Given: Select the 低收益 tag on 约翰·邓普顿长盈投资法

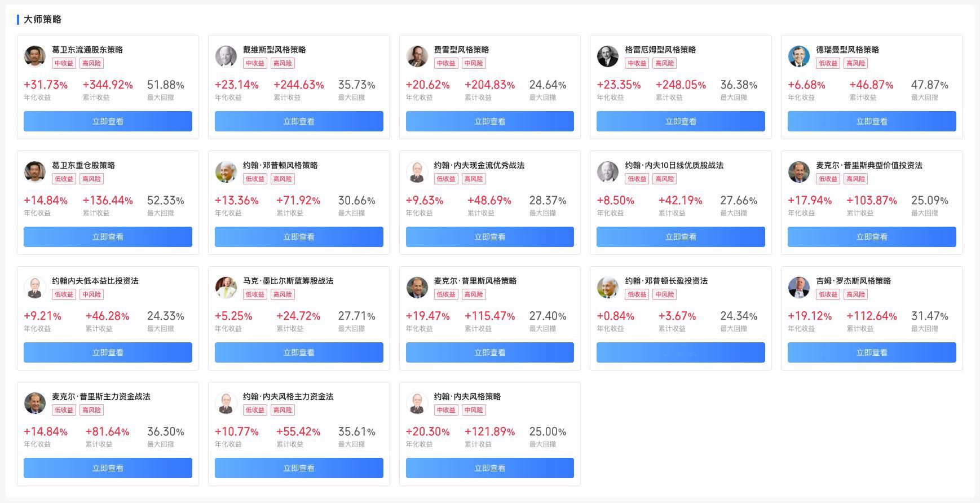Looking at the screenshot, I should click(x=637, y=294).
